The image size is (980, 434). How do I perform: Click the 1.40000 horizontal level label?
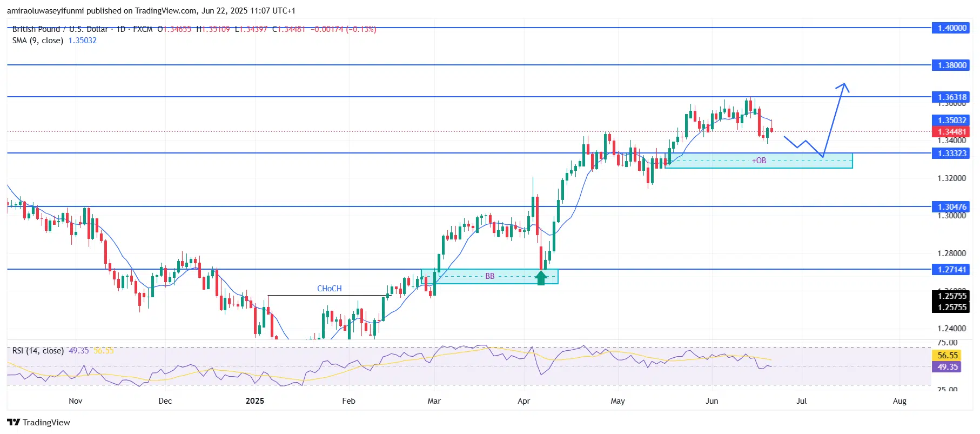(951, 28)
